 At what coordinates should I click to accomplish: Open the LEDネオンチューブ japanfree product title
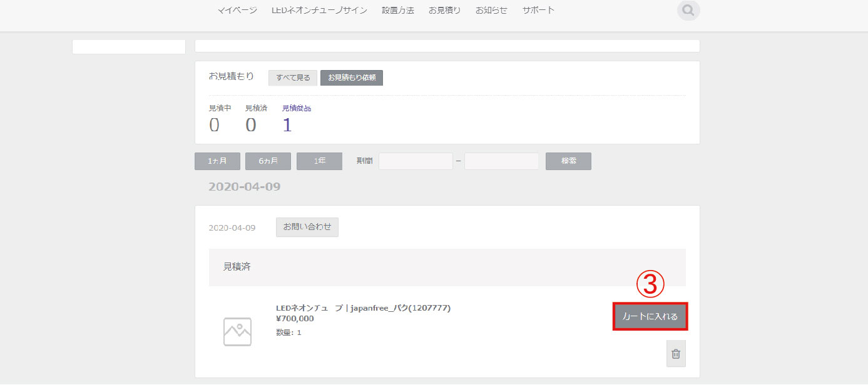tap(364, 307)
